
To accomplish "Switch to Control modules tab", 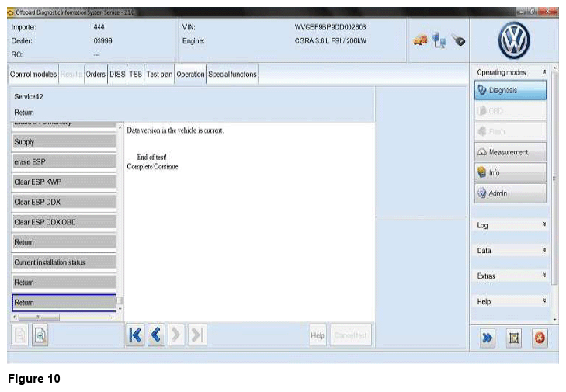I will pos(33,75).
